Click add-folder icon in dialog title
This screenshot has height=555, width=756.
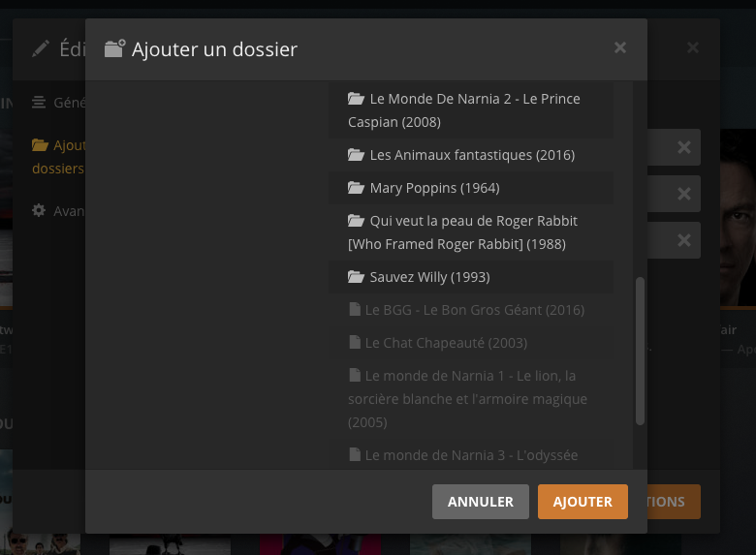(114, 48)
